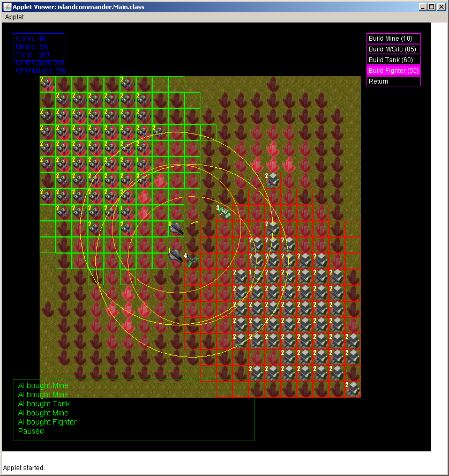The width and height of the screenshot is (449, 476).
Task: Click the Java applet icon in title bar
Action: [x=7, y=6]
